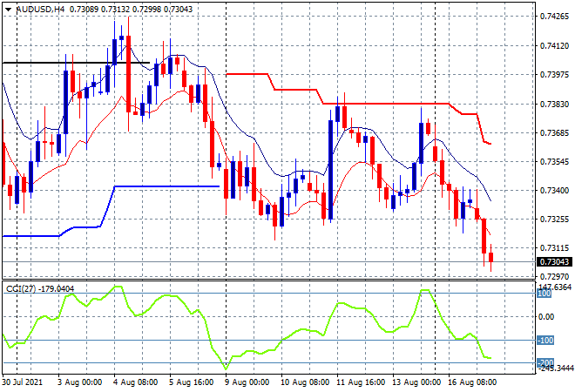Click the 16 Aug 08:00 time label
575x392 pixels.
click(473, 382)
